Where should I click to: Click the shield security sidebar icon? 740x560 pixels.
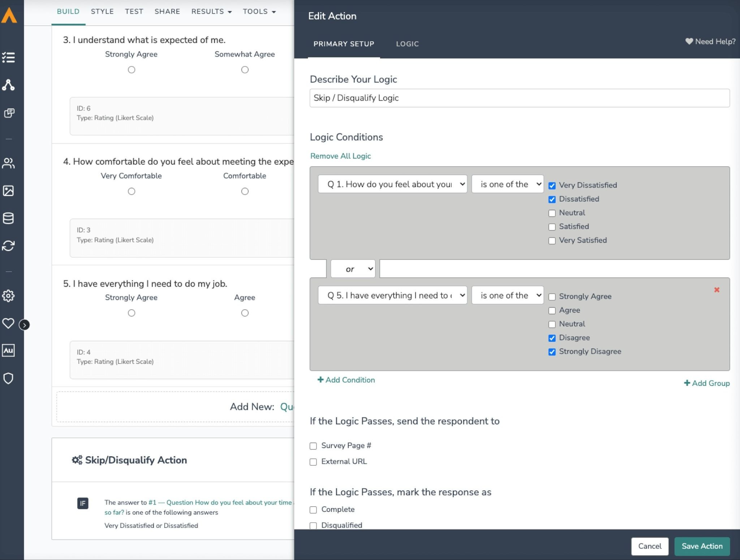8,378
